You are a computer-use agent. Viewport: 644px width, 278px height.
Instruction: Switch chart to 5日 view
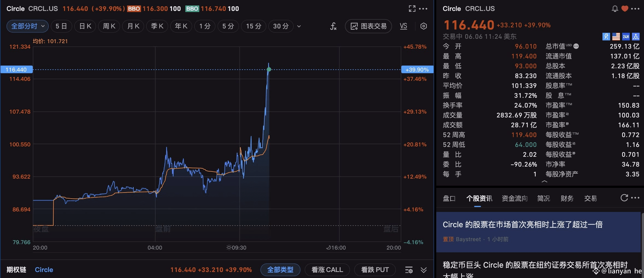tap(61, 26)
